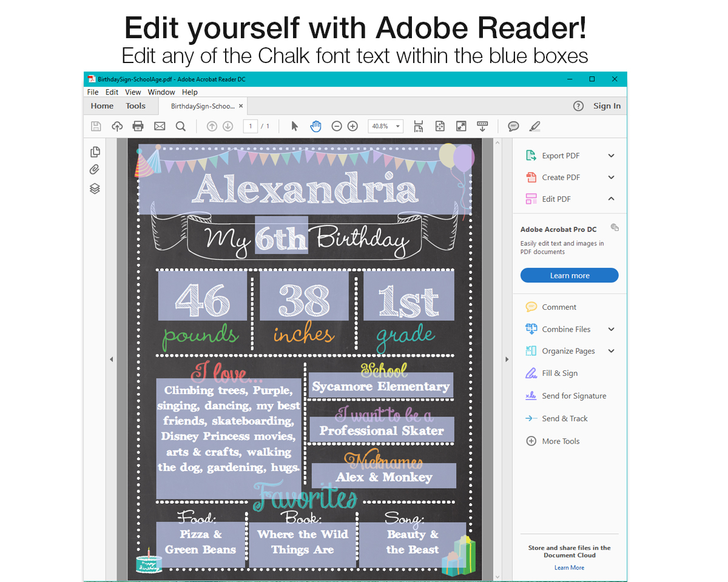Zoom out with the minus button
728x582 pixels.
click(x=337, y=126)
